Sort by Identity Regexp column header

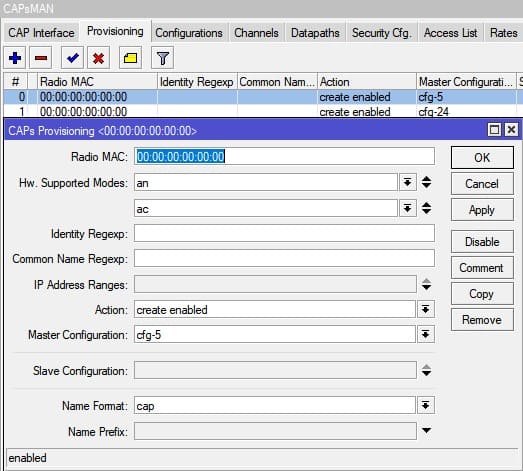pyautogui.click(x=197, y=81)
